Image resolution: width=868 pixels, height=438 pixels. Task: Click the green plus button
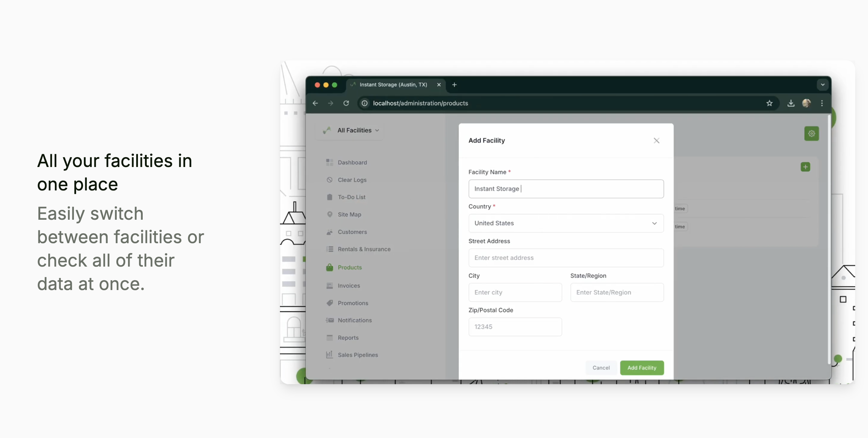(805, 167)
